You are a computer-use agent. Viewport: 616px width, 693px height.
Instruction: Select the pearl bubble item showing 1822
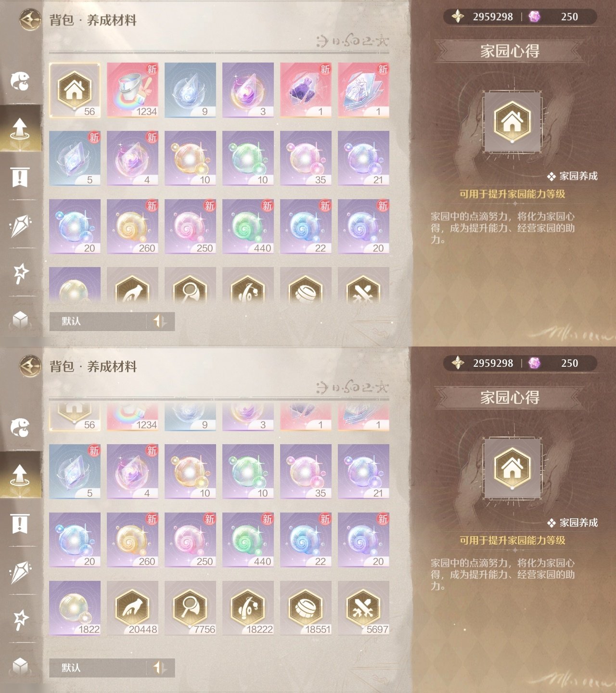[x=75, y=608]
